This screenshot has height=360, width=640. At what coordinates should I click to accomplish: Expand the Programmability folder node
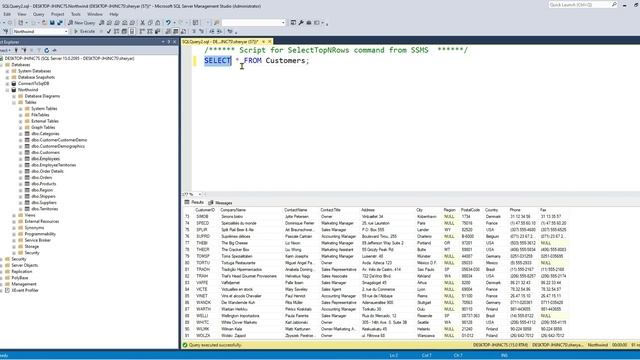[x=14, y=234]
